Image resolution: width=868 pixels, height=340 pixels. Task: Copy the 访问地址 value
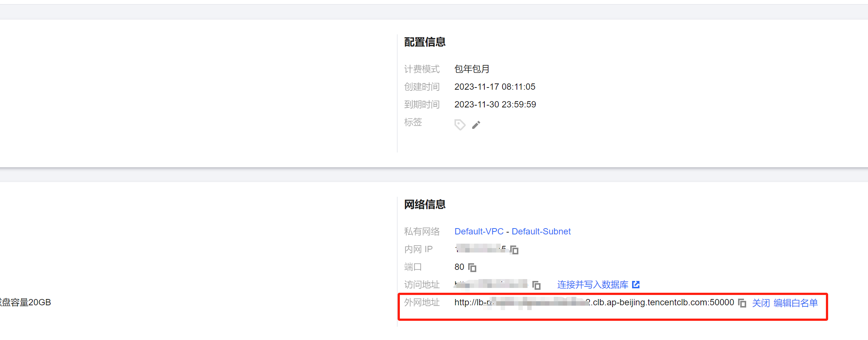pos(536,285)
